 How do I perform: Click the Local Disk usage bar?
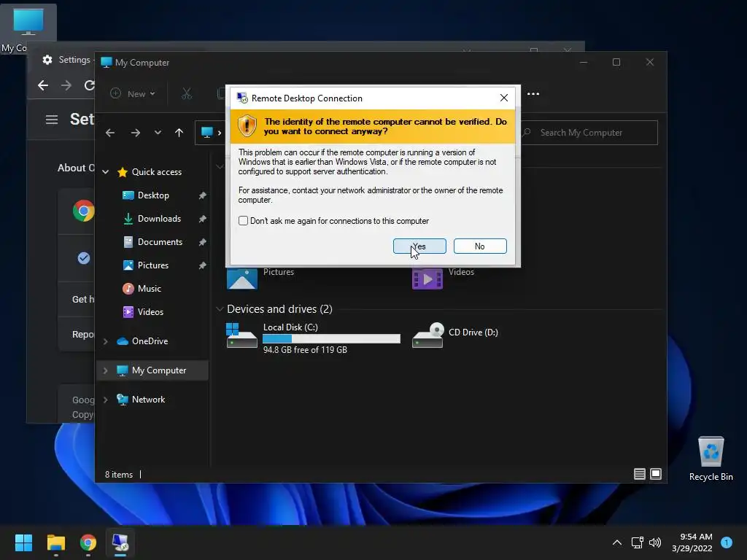point(331,338)
